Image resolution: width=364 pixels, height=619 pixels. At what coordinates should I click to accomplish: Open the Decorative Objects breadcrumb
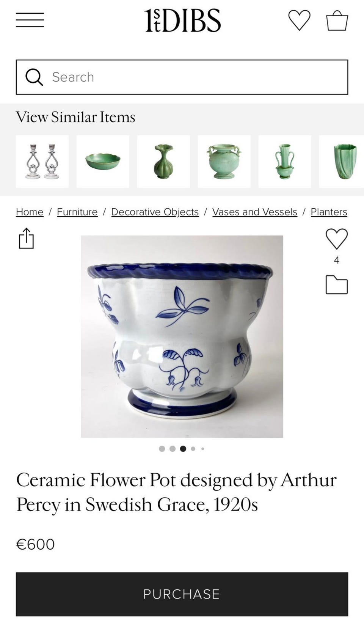(x=155, y=212)
